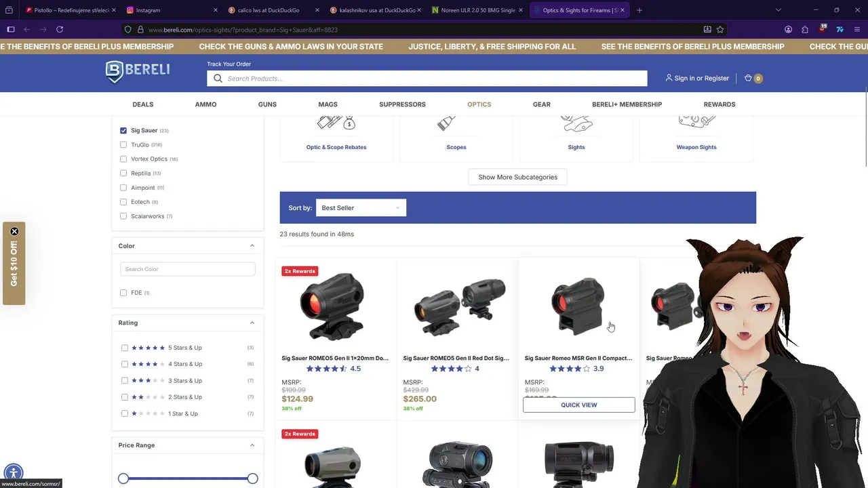
Task: Open the list all tabs chevron
Action: coord(778,10)
